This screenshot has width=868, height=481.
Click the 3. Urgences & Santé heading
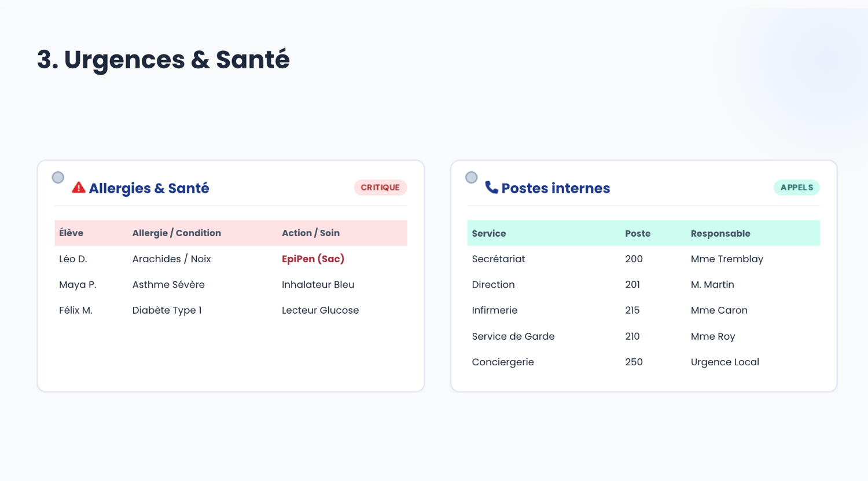tap(163, 60)
